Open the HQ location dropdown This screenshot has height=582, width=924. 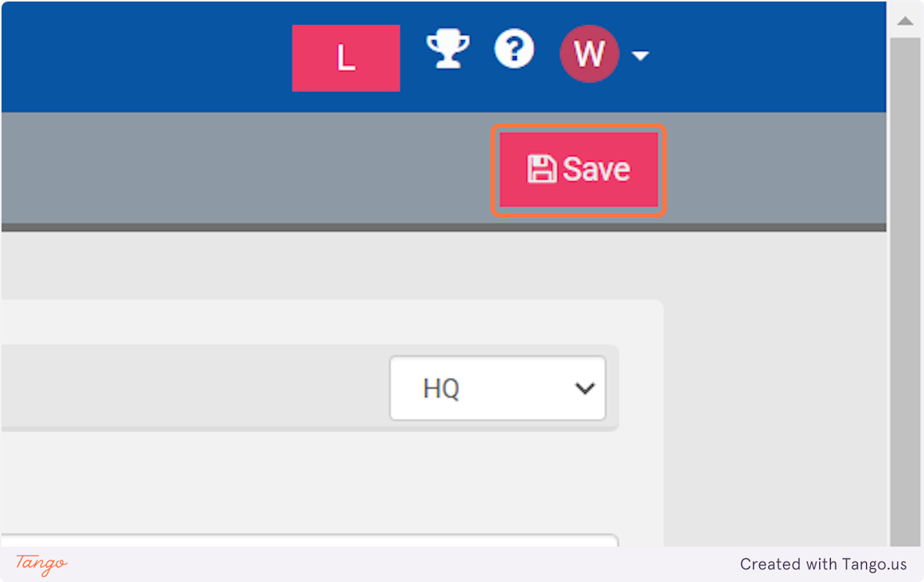[x=497, y=388]
